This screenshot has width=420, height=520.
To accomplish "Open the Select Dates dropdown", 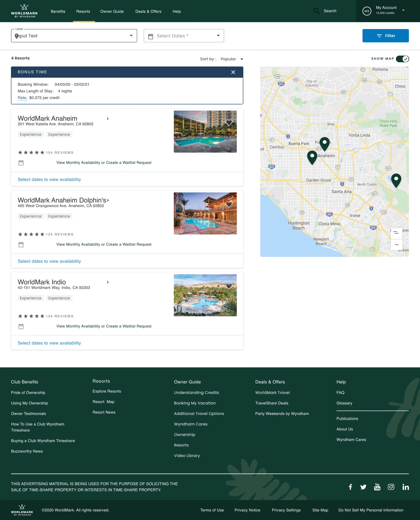I will [x=184, y=36].
